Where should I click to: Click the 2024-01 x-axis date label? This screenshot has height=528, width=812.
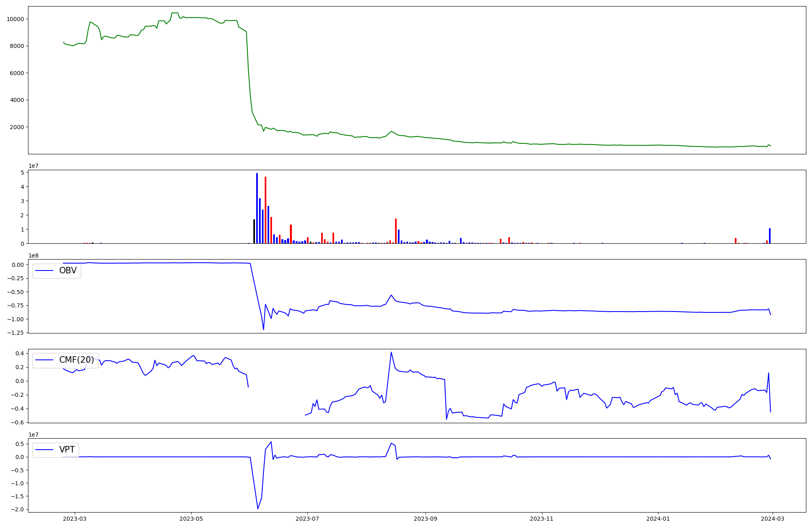tap(658, 519)
